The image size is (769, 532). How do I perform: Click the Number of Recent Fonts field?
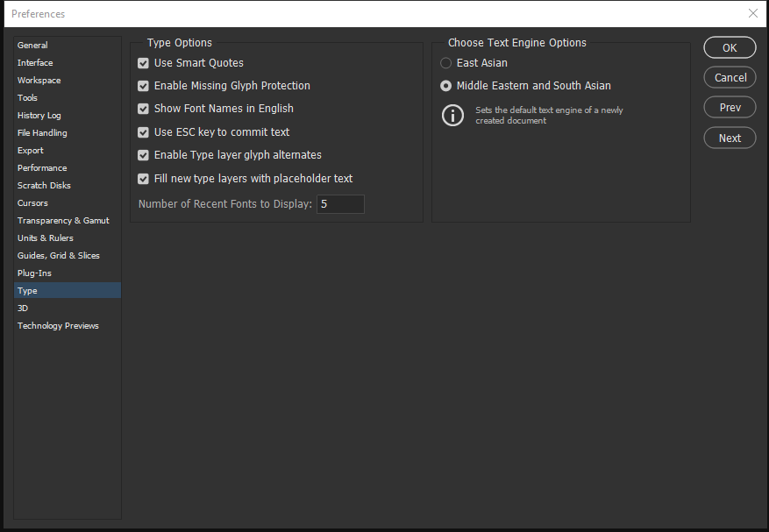(340, 204)
